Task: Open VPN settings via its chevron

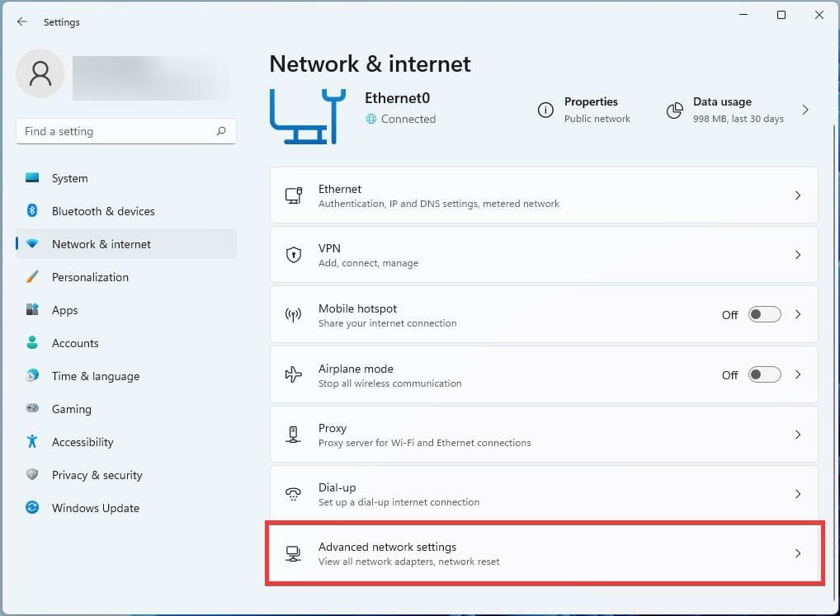Action: click(798, 255)
